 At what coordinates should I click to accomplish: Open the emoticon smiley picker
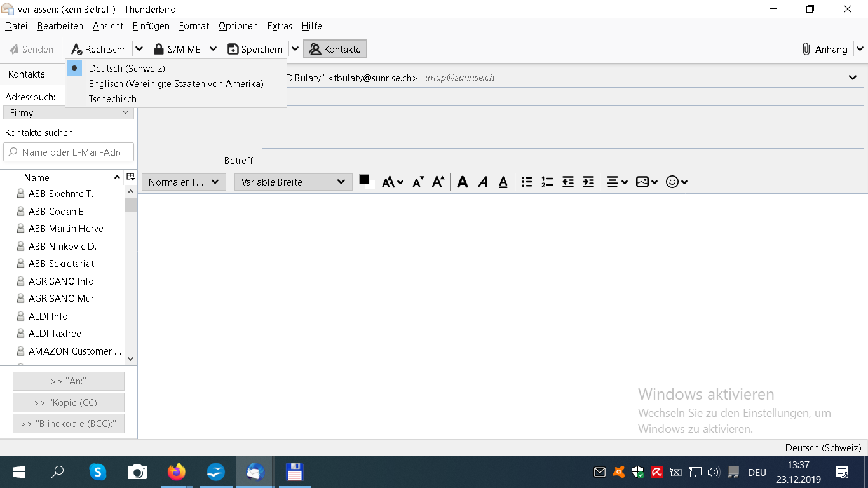click(676, 182)
